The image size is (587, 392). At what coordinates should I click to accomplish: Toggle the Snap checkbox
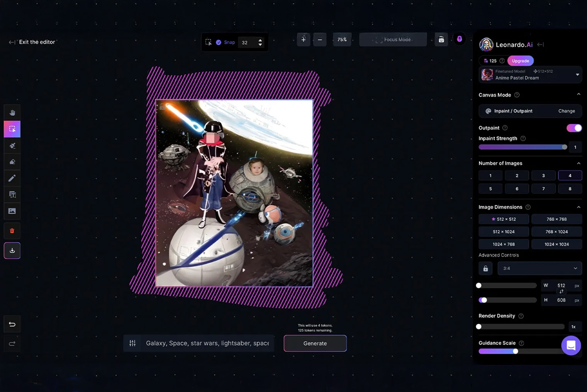click(219, 42)
